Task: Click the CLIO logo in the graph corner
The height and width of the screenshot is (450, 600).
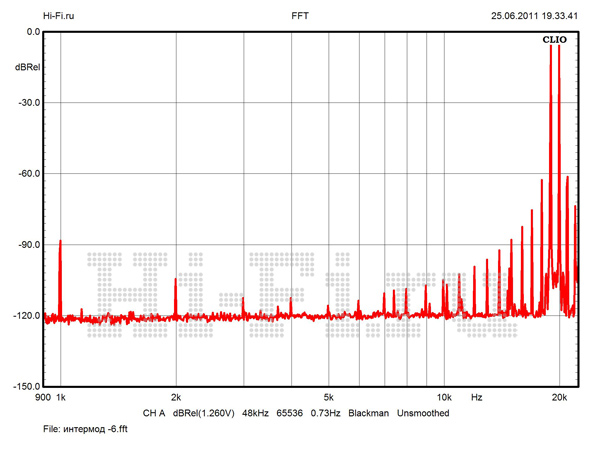Action: (554, 40)
